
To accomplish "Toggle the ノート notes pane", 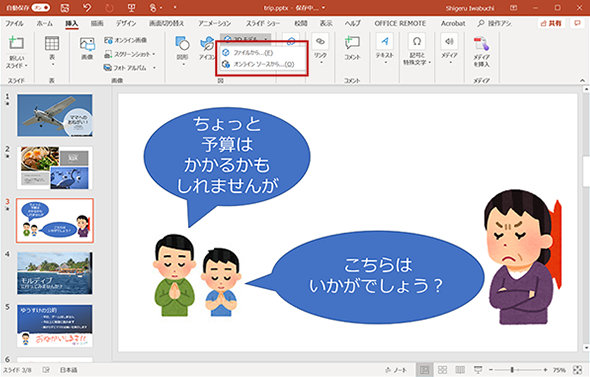I will point(396,370).
